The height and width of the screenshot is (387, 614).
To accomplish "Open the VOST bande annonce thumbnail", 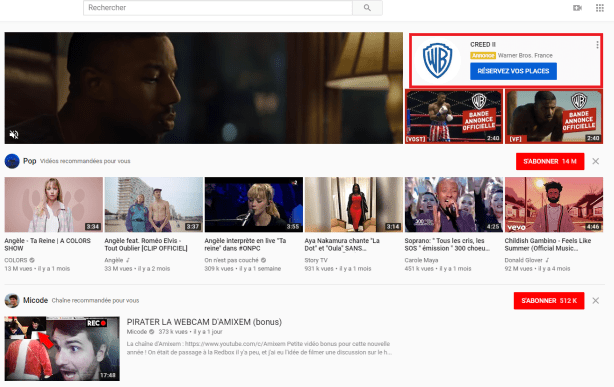I will [454, 116].
